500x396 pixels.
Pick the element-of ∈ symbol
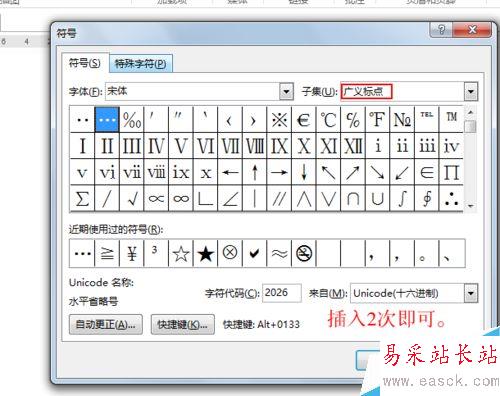tap(427, 172)
